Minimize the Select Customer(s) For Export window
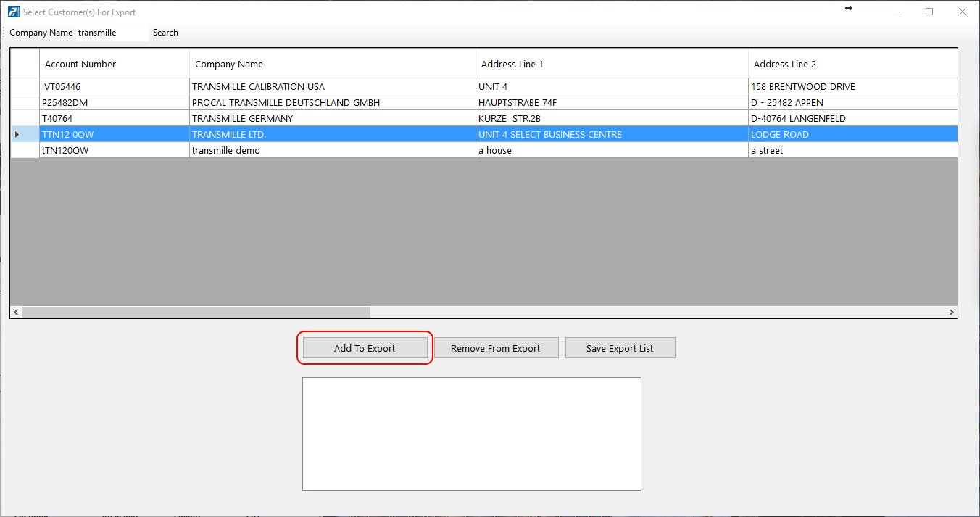The image size is (980, 517). [897, 12]
